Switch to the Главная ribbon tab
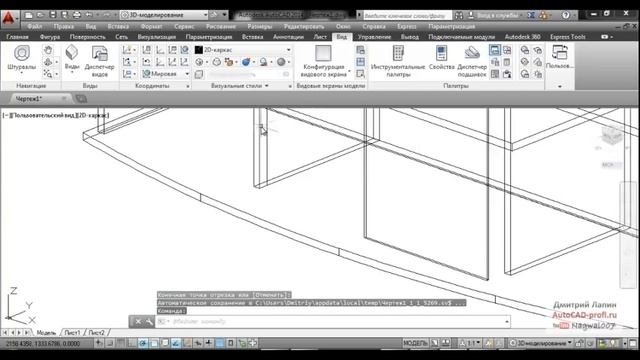Screen dimensions: 640x360 (x=18, y=37)
